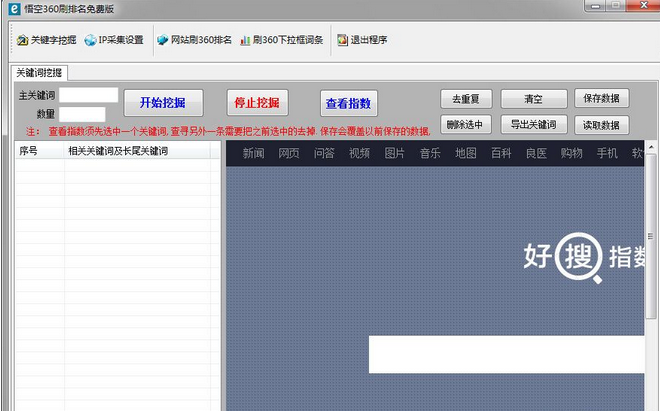Viewport: 660px width, 411px height.
Task: Open the 关键字挖掘 toolbar tool
Action: pyautogui.click(x=47, y=40)
